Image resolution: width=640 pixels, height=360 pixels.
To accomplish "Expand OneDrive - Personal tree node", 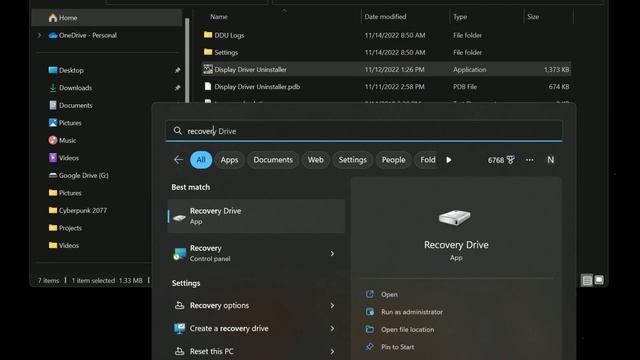I will (x=39, y=36).
